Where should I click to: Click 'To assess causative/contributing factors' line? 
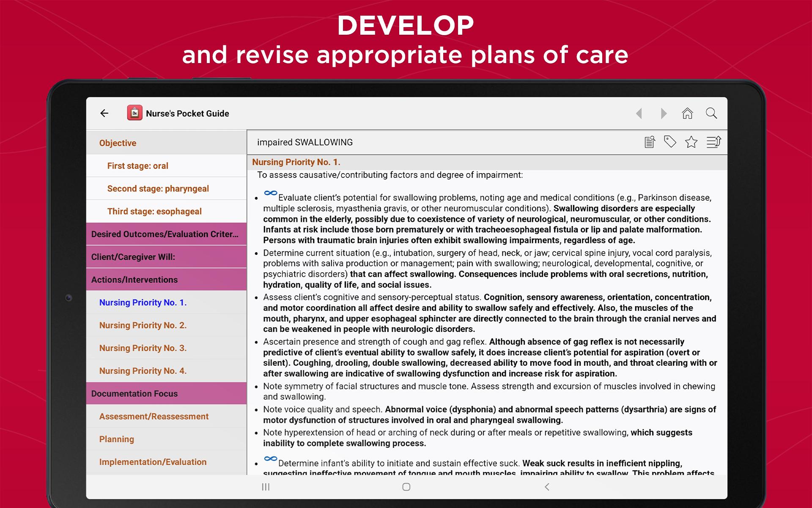point(390,175)
